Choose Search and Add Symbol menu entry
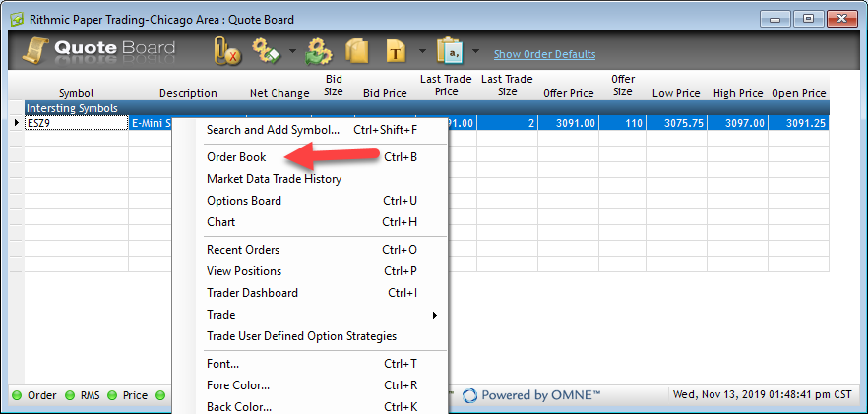 point(312,130)
